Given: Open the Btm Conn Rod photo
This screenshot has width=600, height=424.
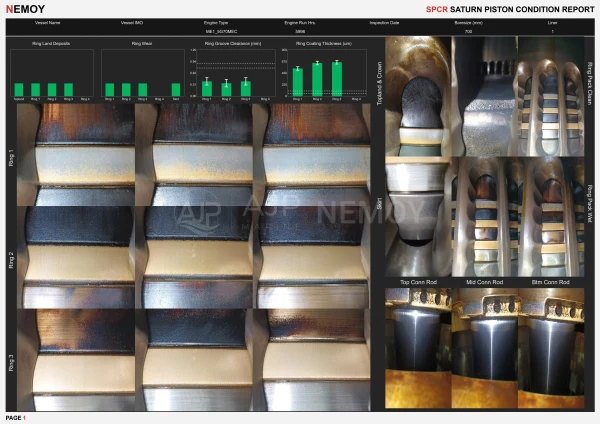Looking at the screenshot, I should pos(551,348).
